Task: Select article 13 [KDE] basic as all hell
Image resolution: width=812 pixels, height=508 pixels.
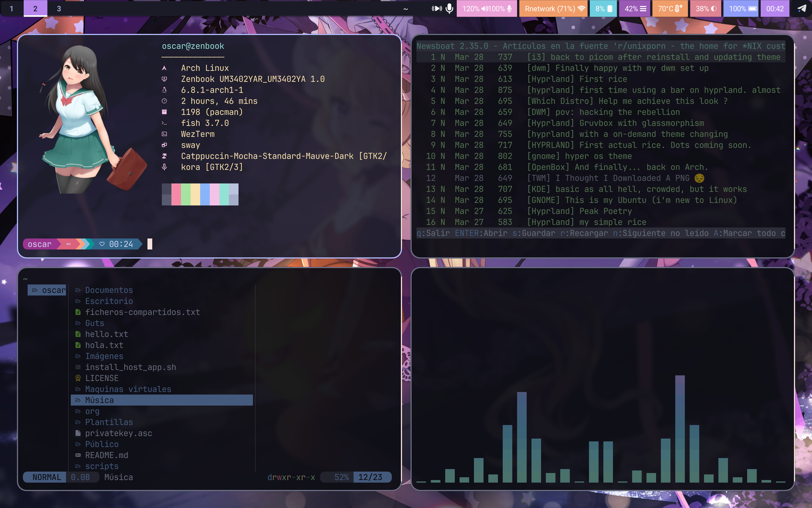Action: 601,189
